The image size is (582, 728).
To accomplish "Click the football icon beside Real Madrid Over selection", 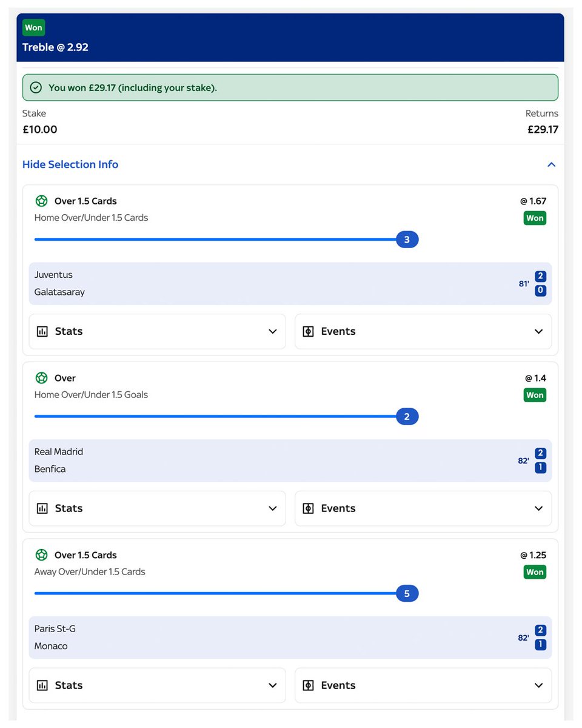I will coord(41,378).
